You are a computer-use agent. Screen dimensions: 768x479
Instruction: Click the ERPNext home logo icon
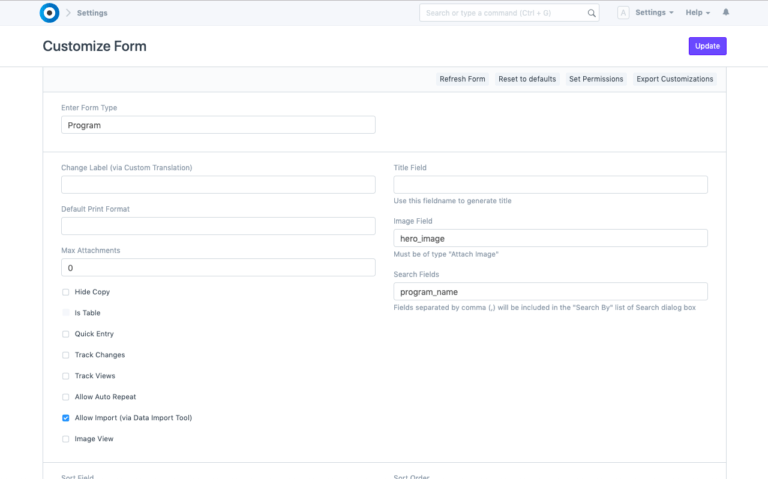(x=49, y=13)
